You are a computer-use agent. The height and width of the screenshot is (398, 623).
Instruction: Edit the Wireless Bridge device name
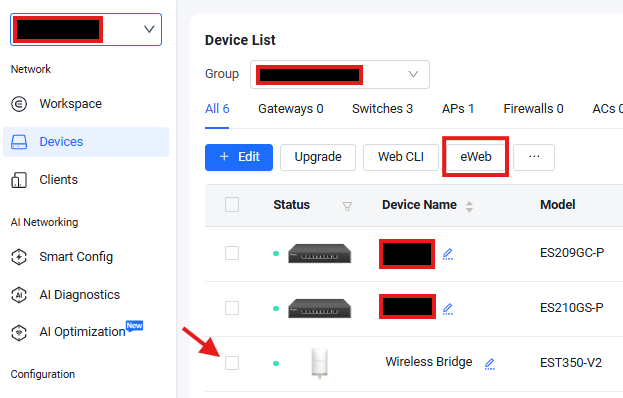pyautogui.click(x=490, y=363)
